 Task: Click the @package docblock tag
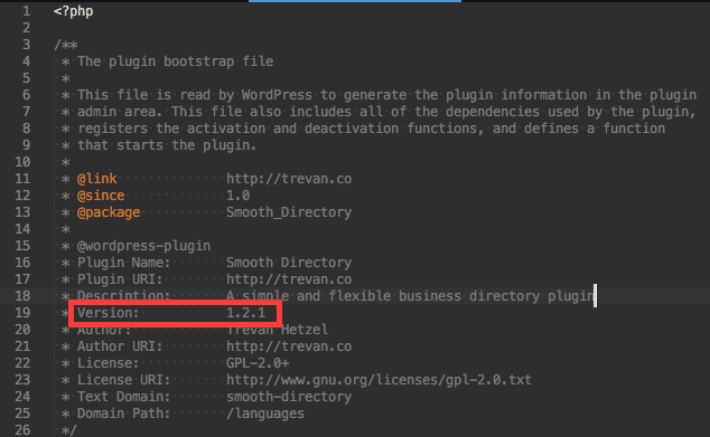point(109,212)
